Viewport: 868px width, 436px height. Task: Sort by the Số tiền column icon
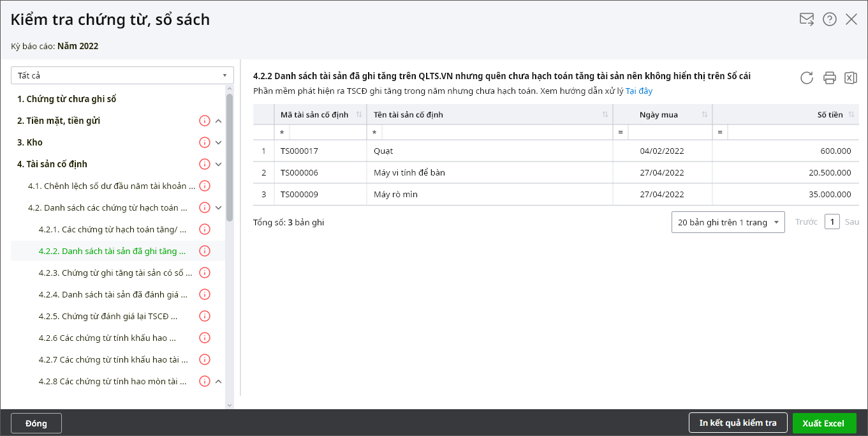coord(851,115)
